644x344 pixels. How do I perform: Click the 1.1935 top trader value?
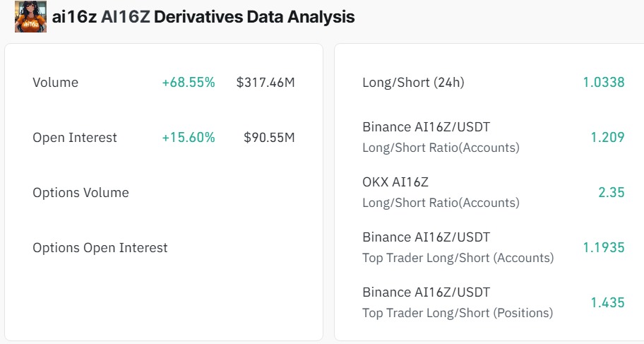tap(603, 248)
